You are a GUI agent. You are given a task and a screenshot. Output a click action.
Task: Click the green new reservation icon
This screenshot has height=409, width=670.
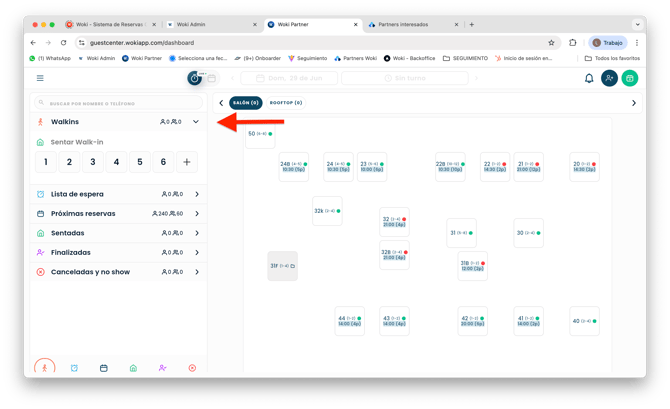pyautogui.click(x=630, y=78)
